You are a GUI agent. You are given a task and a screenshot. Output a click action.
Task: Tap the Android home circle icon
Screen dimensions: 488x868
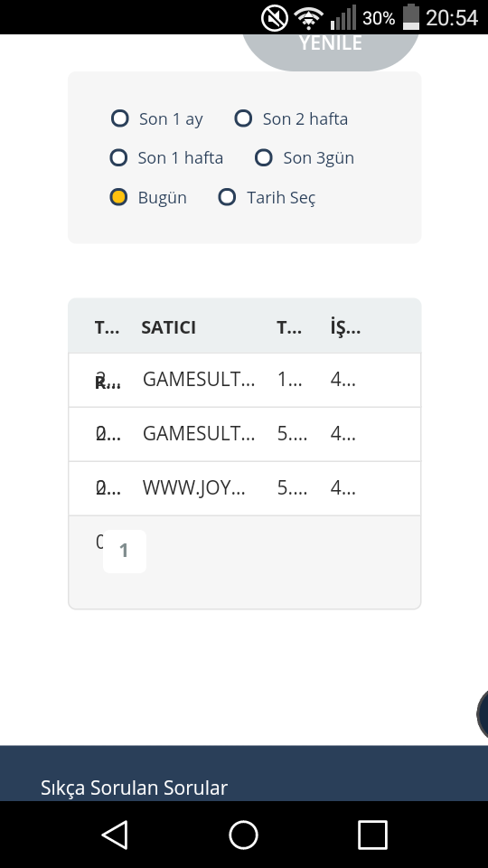[243, 835]
